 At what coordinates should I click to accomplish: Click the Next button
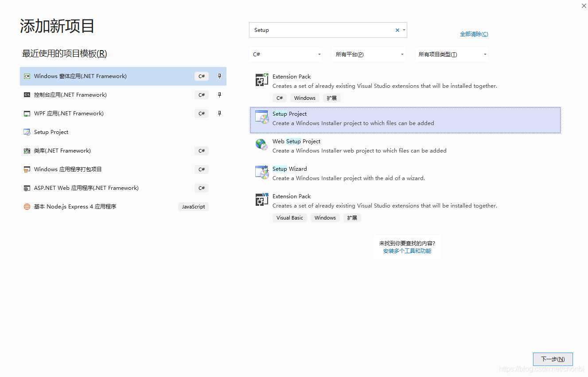(x=553, y=359)
